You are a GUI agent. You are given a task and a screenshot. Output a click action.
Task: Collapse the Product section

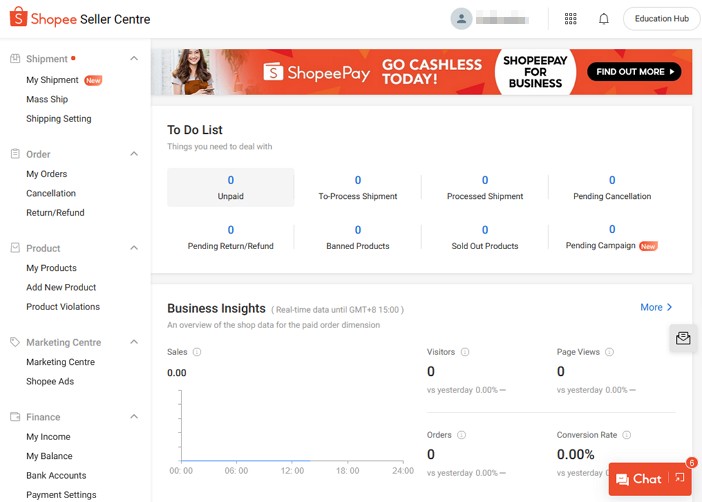pyautogui.click(x=134, y=248)
